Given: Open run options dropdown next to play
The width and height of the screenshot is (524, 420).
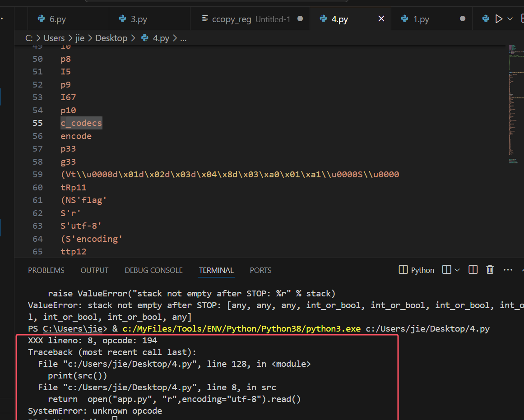Looking at the screenshot, I should point(510,18).
